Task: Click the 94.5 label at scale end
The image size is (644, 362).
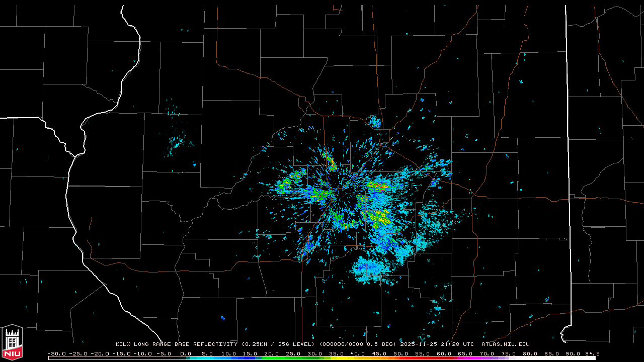Action: click(592, 353)
